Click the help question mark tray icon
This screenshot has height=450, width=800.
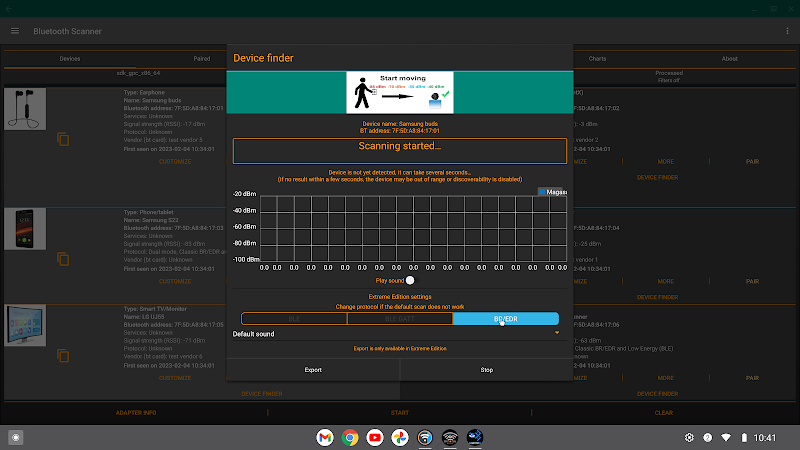[x=708, y=437]
